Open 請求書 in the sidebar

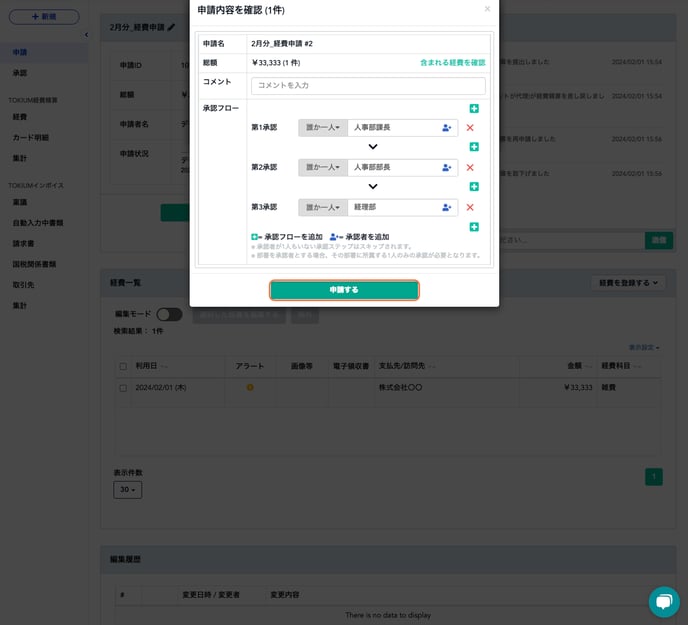coord(23,244)
